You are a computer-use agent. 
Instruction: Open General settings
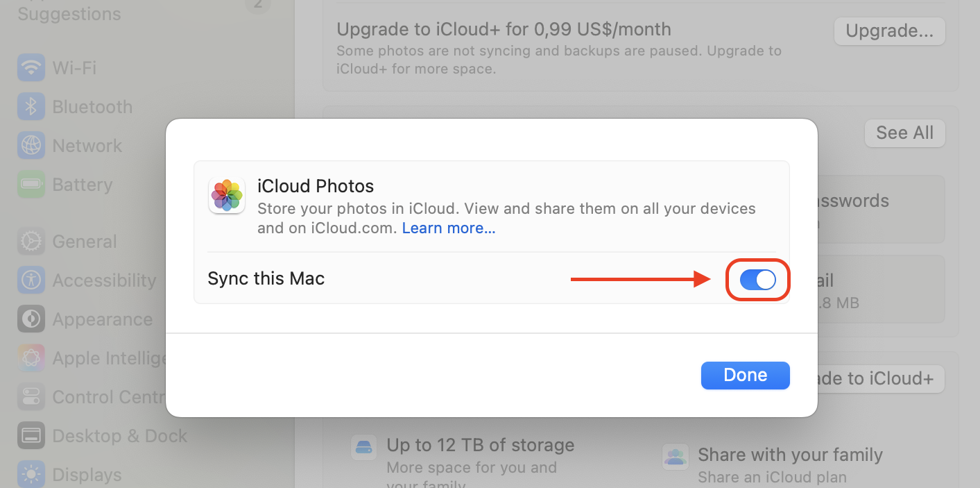click(x=85, y=241)
